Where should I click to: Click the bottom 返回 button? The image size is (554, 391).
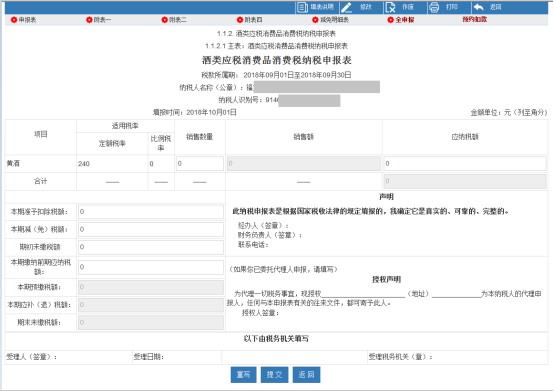[306, 375]
